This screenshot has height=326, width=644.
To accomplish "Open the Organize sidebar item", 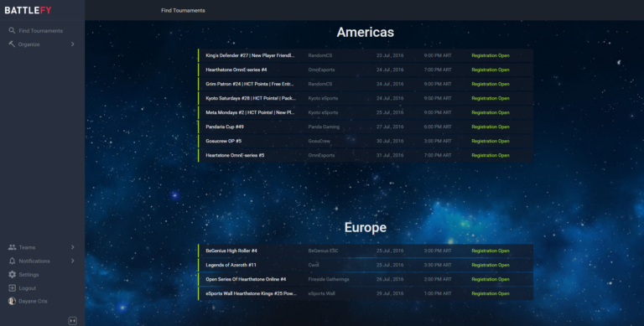I will tap(29, 44).
